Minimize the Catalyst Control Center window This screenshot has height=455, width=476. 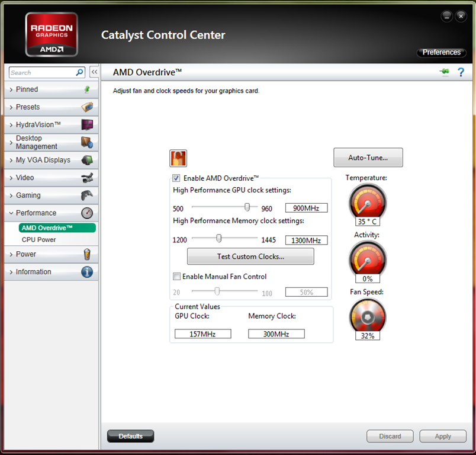(x=446, y=16)
